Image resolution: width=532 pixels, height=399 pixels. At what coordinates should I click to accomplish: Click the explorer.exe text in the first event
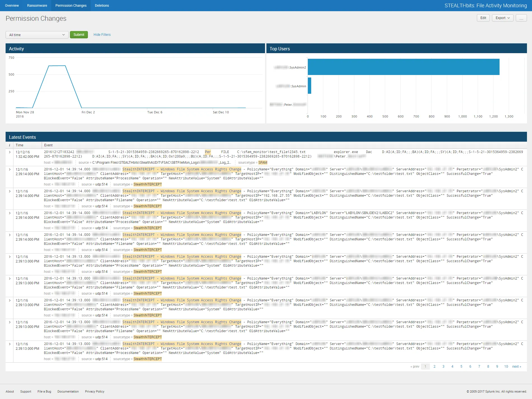pos(346,152)
